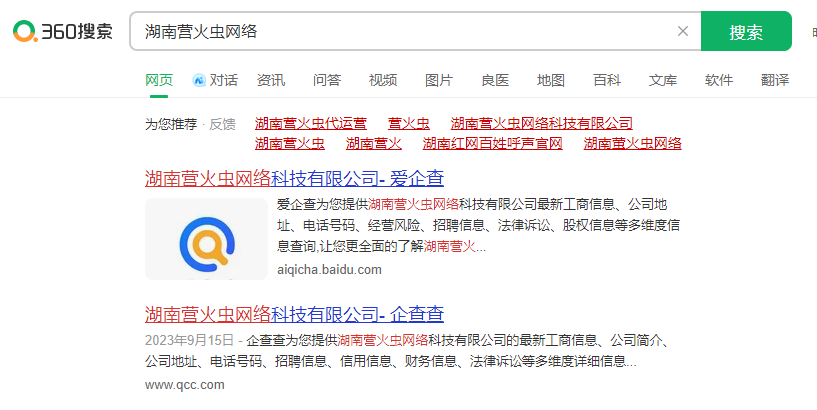The height and width of the screenshot is (410, 817).
Task: Clear the search box with the X icon
Action: (683, 31)
